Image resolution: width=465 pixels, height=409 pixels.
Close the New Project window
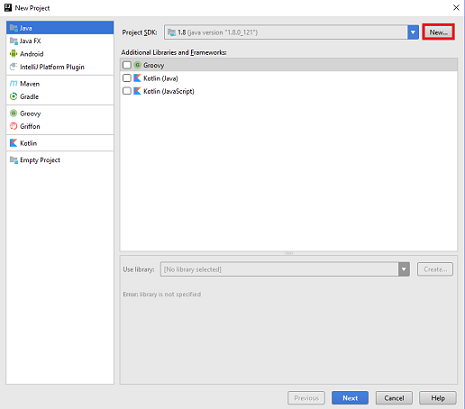coord(456,8)
